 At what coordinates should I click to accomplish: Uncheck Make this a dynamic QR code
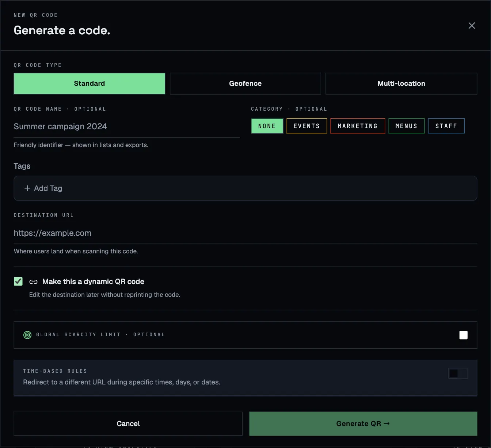tap(18, 282)
